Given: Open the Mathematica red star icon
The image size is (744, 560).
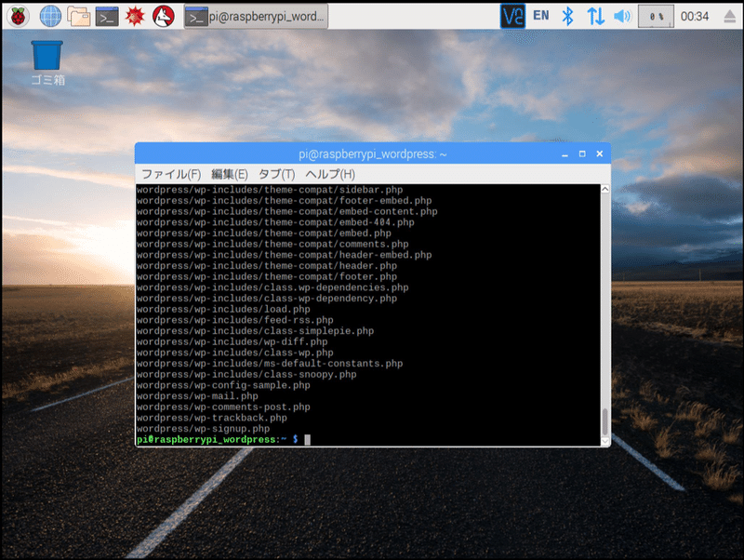Looking at the screenshot, I should click(135, 17).
